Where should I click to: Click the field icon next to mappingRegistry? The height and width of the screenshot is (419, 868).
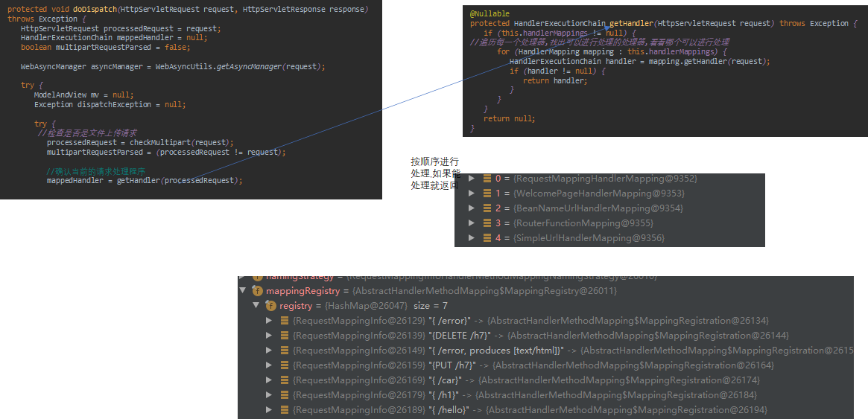[x=258, y=291]
